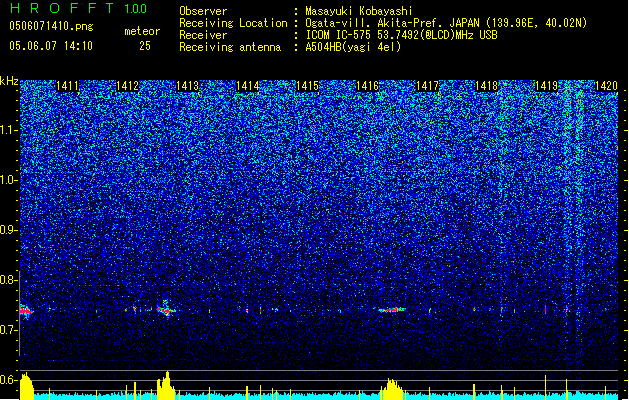Click the meteor count 25
The height and width of the screenshot is (400, 629).
tap(145, 46)
